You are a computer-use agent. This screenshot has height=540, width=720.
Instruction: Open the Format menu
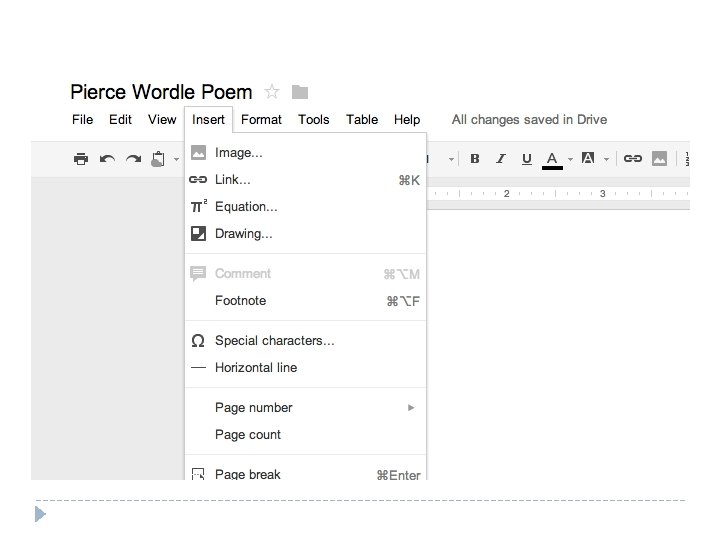pos(261,120)
